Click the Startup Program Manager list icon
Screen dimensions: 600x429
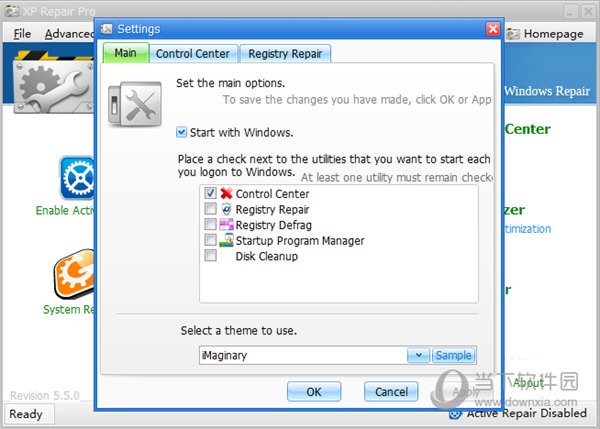click(x=226, y=240)
